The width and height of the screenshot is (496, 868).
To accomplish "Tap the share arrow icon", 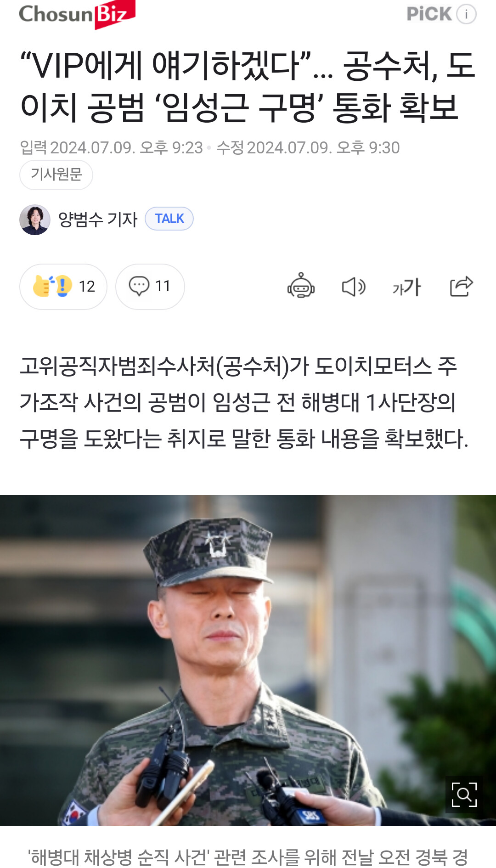I will coord(461,286).
